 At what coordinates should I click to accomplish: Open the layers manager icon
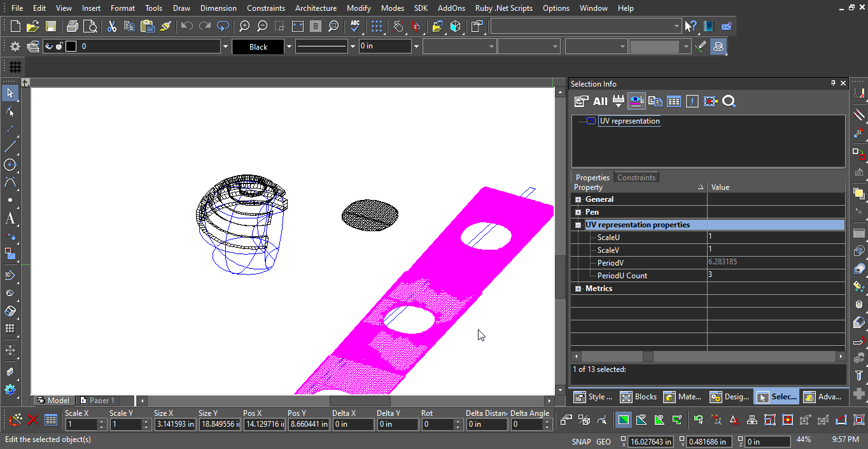(33, 46)
